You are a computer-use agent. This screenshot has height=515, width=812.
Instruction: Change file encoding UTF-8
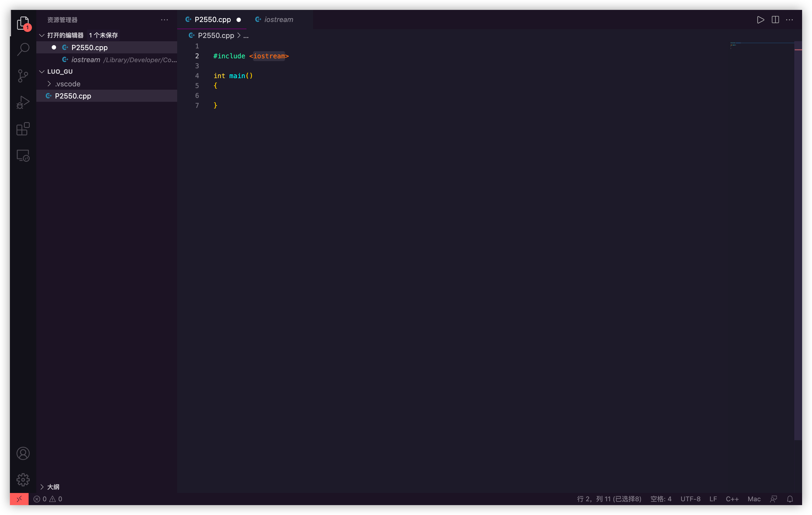click(690, 499)
